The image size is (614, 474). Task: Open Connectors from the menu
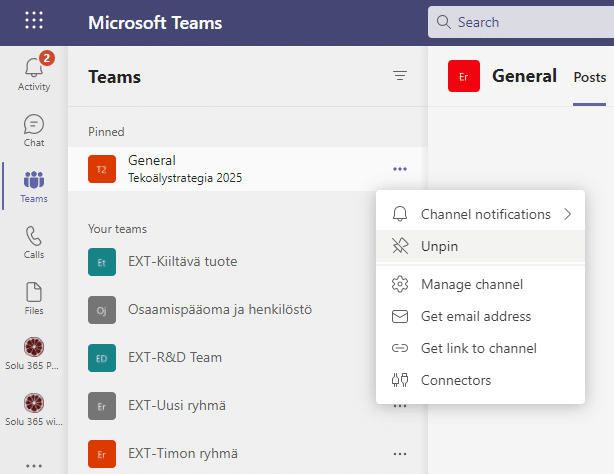(x=480, y=380)
